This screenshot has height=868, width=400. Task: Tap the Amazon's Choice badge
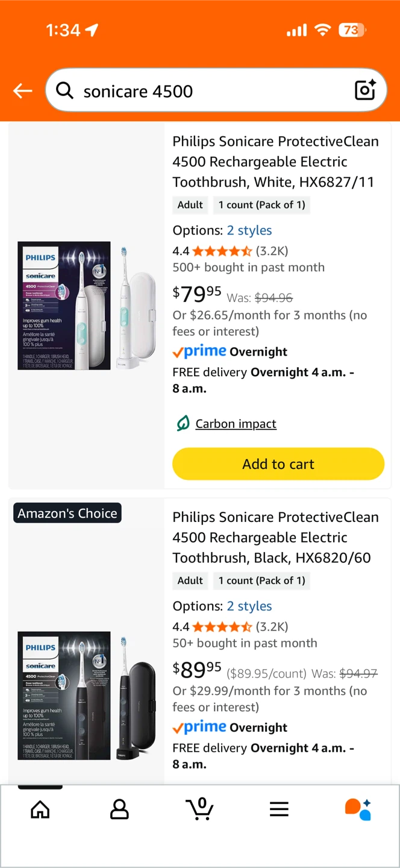67,513
